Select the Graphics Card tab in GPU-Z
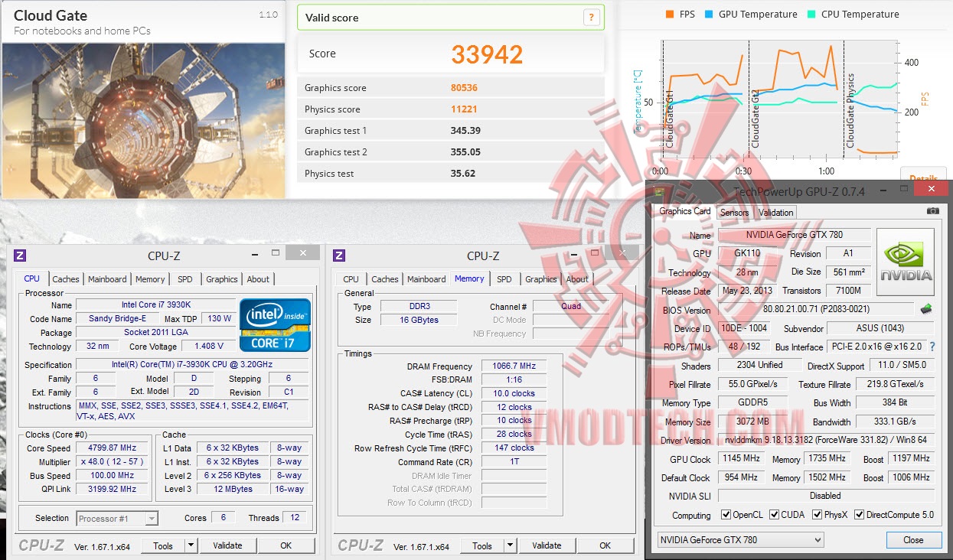Viewport: 953px width, 560px height. pos(685,211)
